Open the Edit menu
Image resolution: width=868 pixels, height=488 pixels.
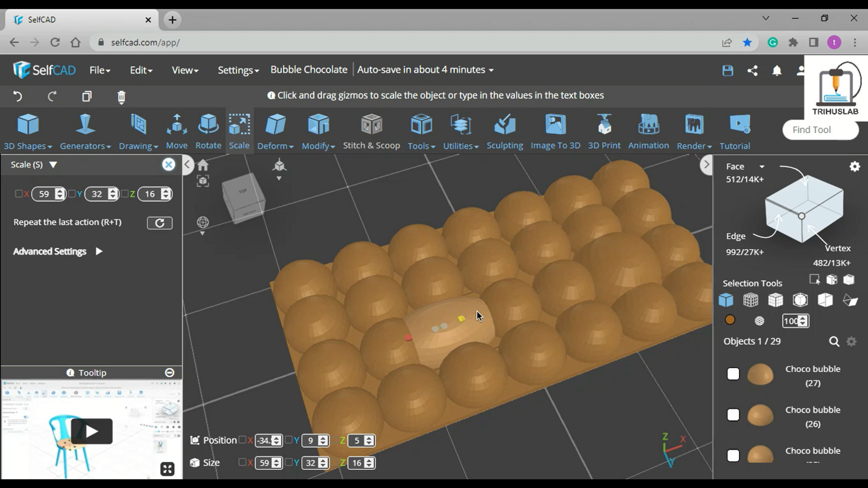[141, 70]
